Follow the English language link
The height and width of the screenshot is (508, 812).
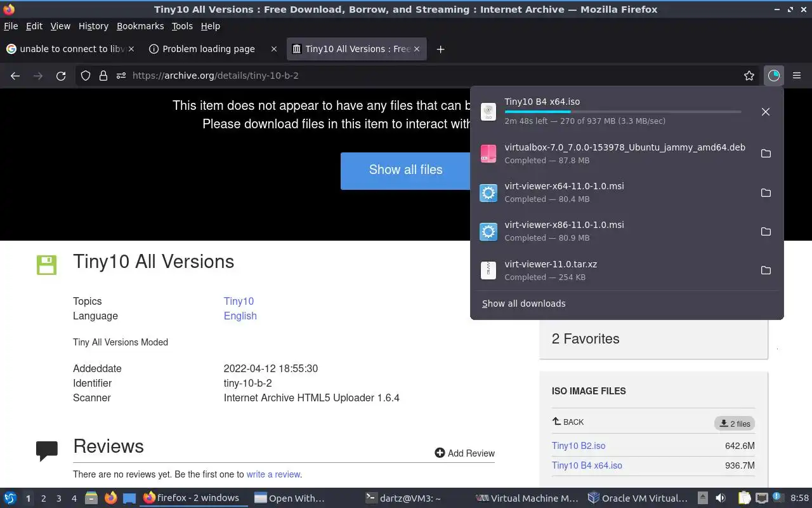240,316
